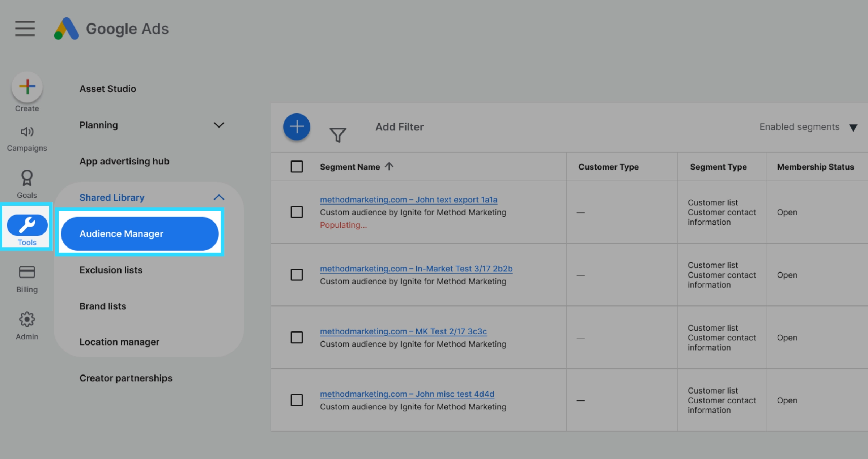Open Billing card icon
Image resolution: width=868 pixels, height=459 pixels.
pyautogui.click(x=27, y=272)
